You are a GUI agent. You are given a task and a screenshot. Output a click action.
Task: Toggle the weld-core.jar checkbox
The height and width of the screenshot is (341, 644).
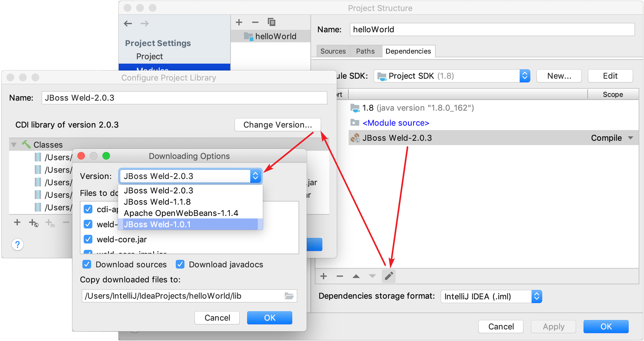[x=88, y=239]
